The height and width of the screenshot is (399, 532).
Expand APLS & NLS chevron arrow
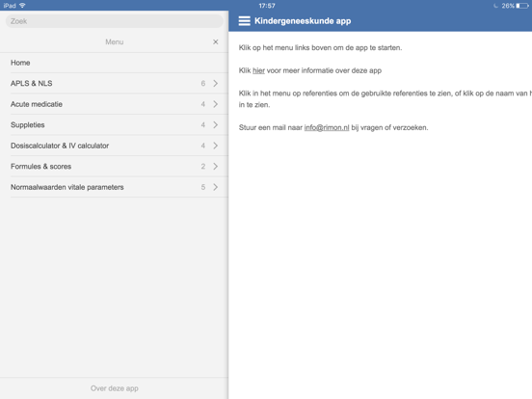pyautogui.click(x=216, y=84)
